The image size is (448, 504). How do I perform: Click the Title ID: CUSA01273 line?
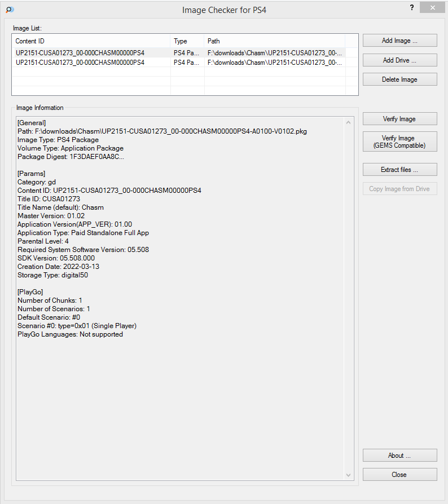pos(49,199)
